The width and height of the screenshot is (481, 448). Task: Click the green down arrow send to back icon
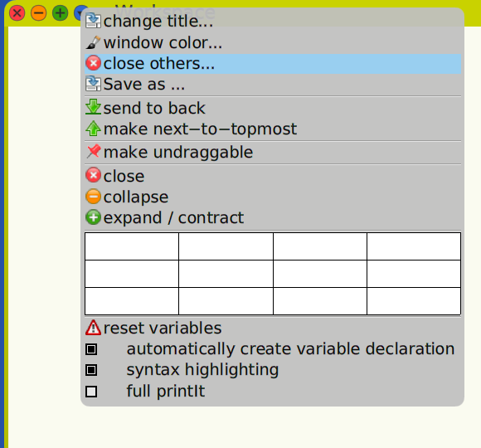pos(93,107)
